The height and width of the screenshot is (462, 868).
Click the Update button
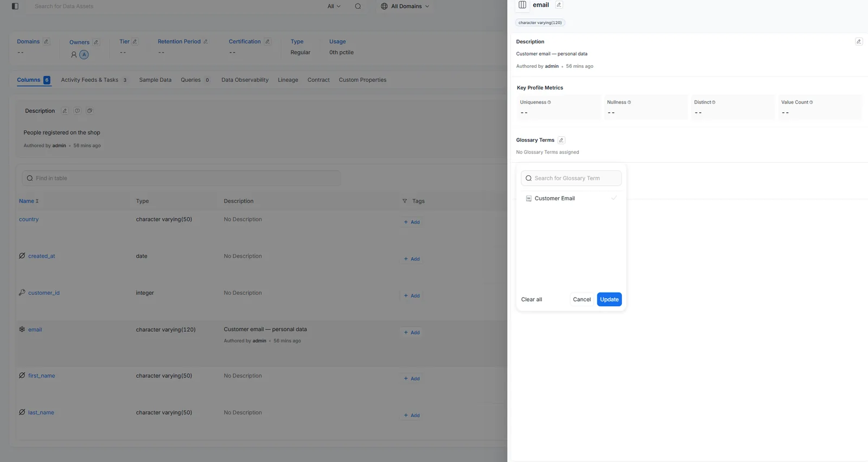coord(609,300)
